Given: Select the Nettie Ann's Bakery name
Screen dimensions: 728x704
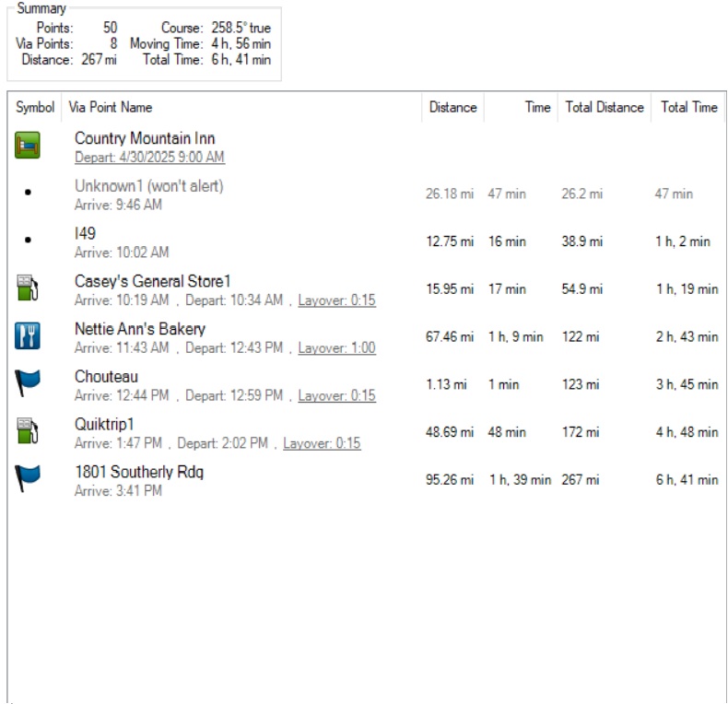Looking at the screenshot, I should 140,329.
